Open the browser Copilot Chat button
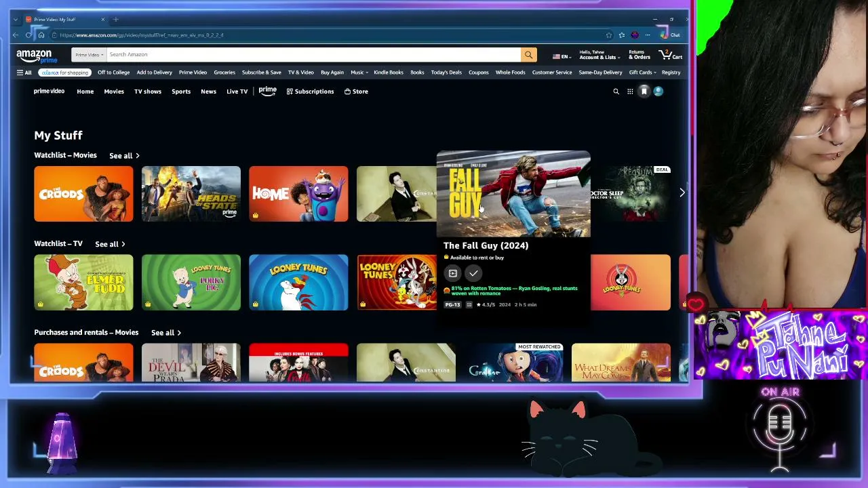Image resolution: width=868 pixels, height=488 pixels. pos(671,35)
